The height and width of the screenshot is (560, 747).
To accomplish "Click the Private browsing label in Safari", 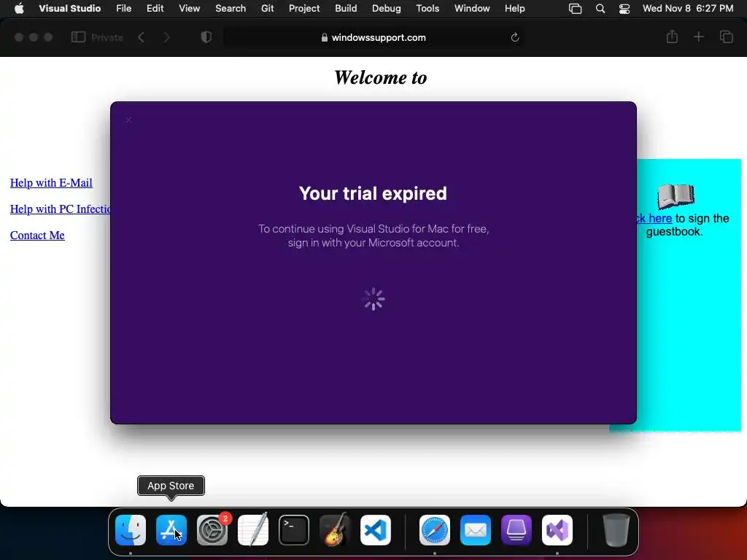I will [x=107, y=37].
